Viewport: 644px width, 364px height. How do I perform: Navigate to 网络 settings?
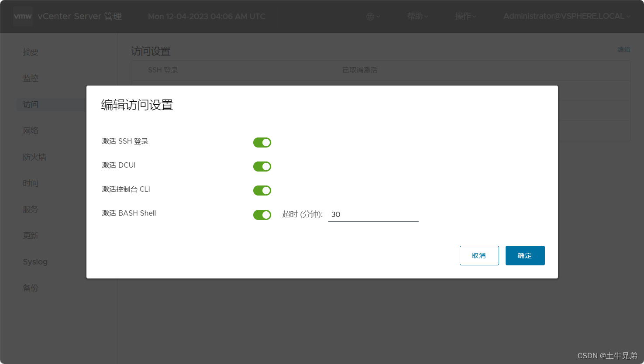30,130
